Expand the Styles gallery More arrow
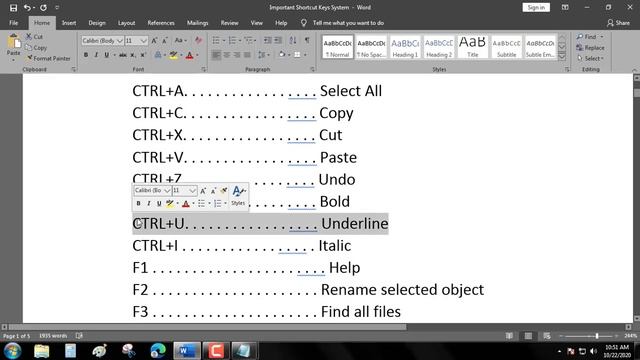Viewport: 640px width, 360px height. [x=562, y=57]
